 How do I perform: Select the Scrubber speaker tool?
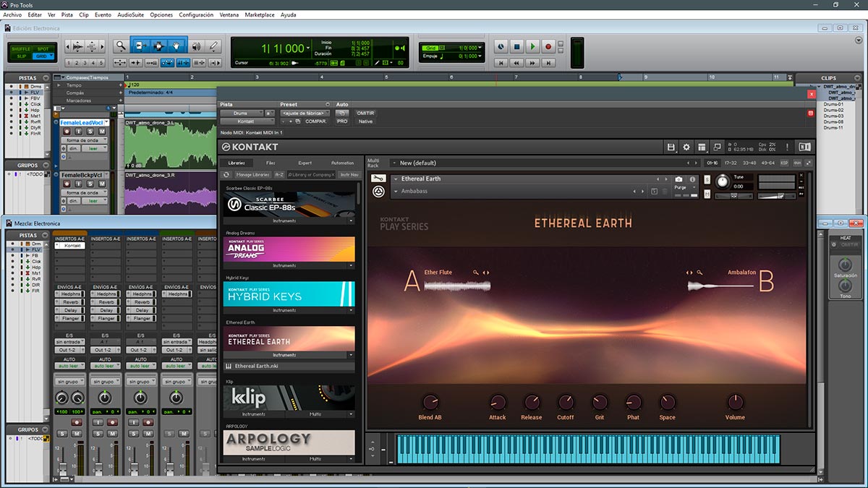coord(196,46)
